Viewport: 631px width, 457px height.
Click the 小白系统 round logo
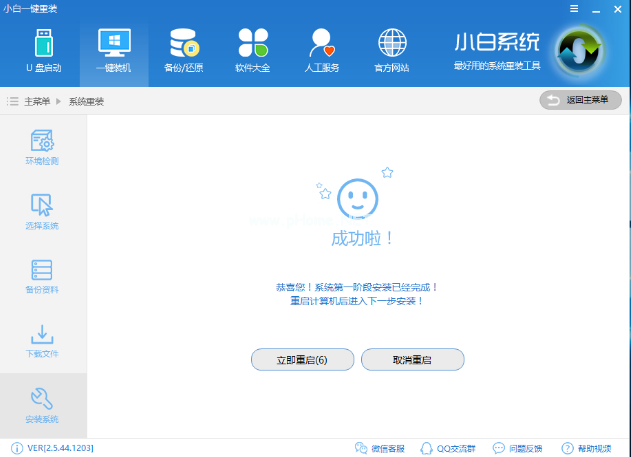pos(579,51)
